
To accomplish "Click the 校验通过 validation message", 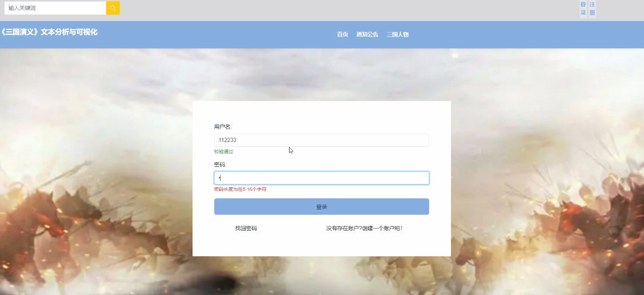I will (x=224, y=152).
